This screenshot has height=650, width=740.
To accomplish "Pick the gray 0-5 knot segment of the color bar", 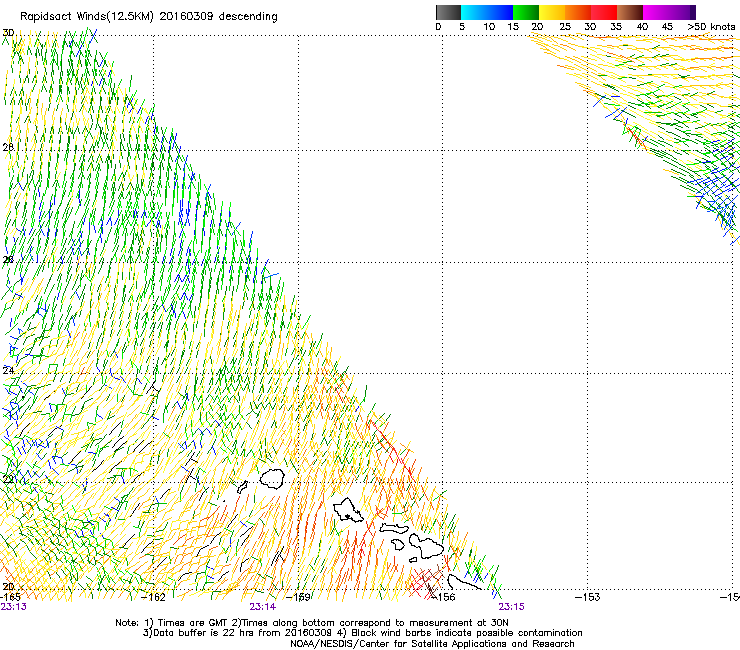I will 448,12.
